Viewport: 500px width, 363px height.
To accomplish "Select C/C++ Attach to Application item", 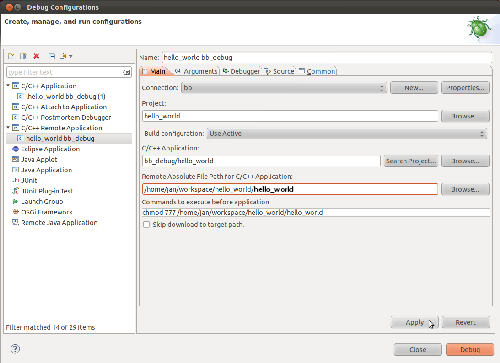I will pyautogui.click(x=64, y=107).
